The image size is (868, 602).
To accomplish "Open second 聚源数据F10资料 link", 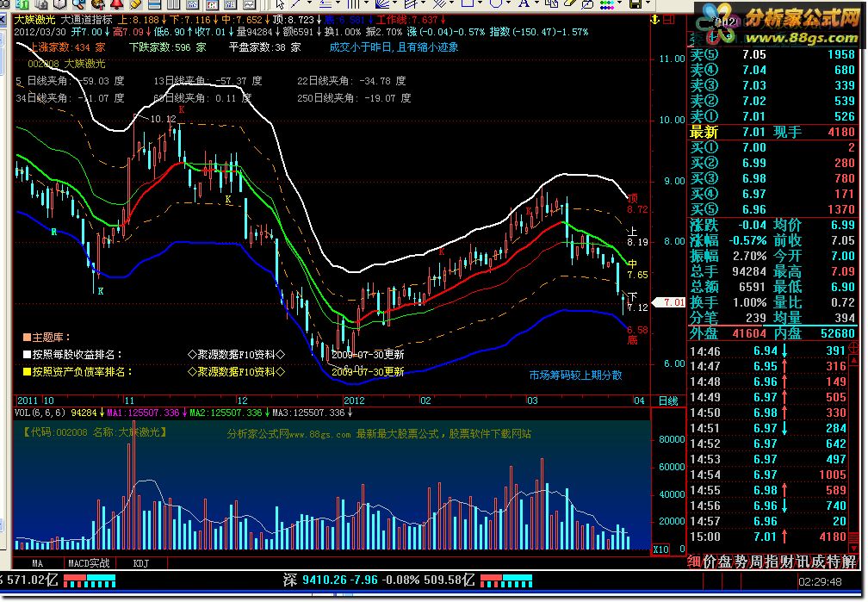I will coord(236,371).
